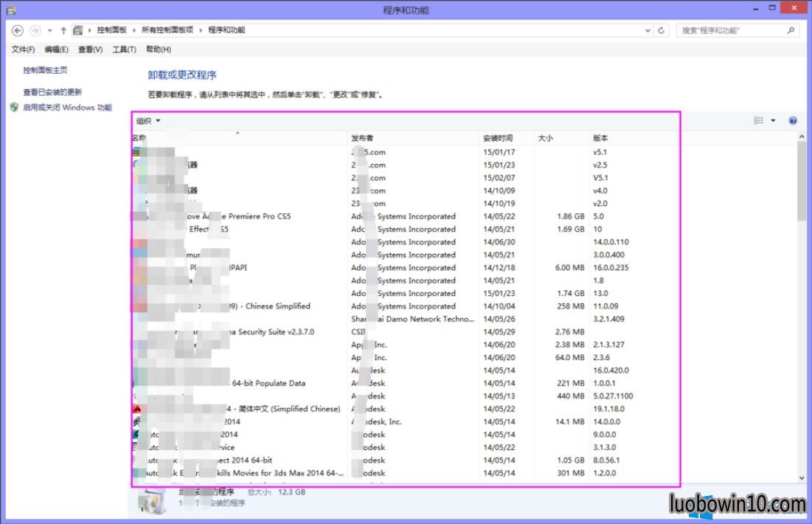Viewport: 812px width, 524px height.
Task: Maximize the 程序和功能 window
Action: point(772,8)
